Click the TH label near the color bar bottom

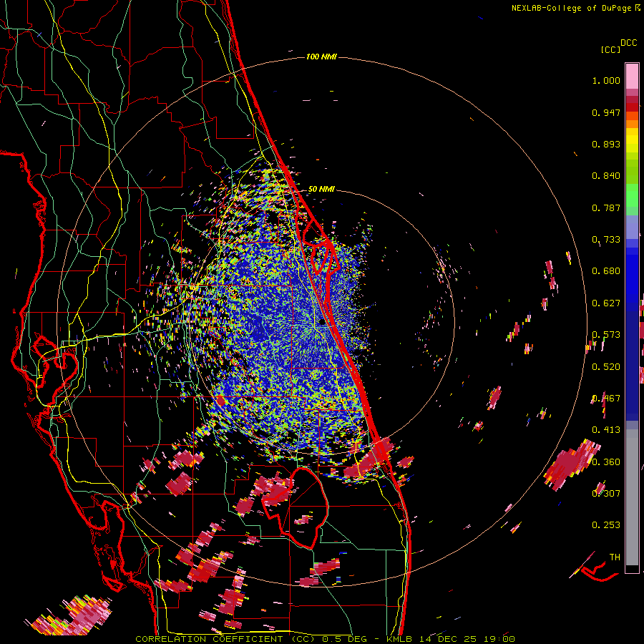pos(615,557)
